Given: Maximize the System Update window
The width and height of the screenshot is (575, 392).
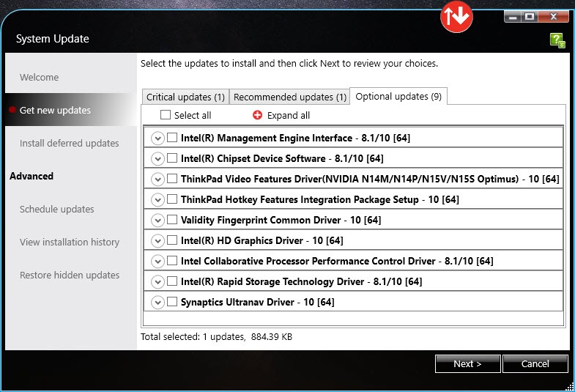Looking at the screenshot, I should coord(530,17).
